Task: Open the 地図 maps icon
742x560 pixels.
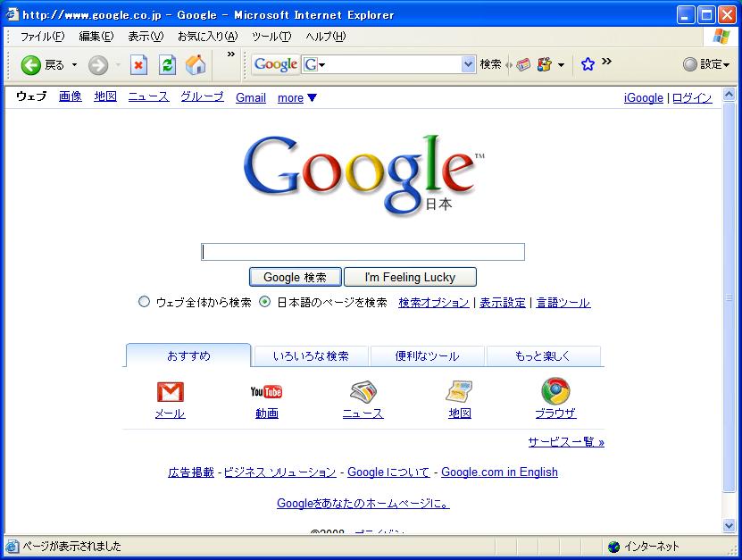Action: 459,392
